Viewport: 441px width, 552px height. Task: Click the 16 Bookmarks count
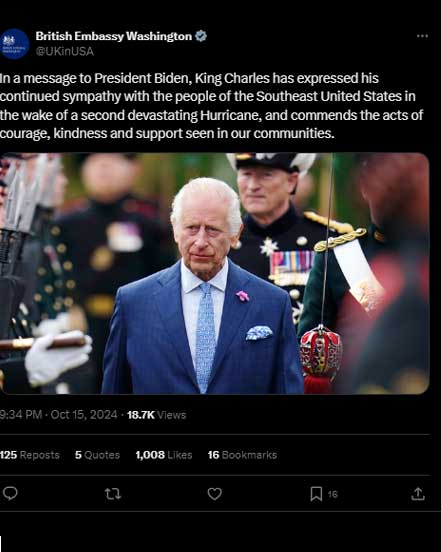pyautogui.click(x=242, y=455)
